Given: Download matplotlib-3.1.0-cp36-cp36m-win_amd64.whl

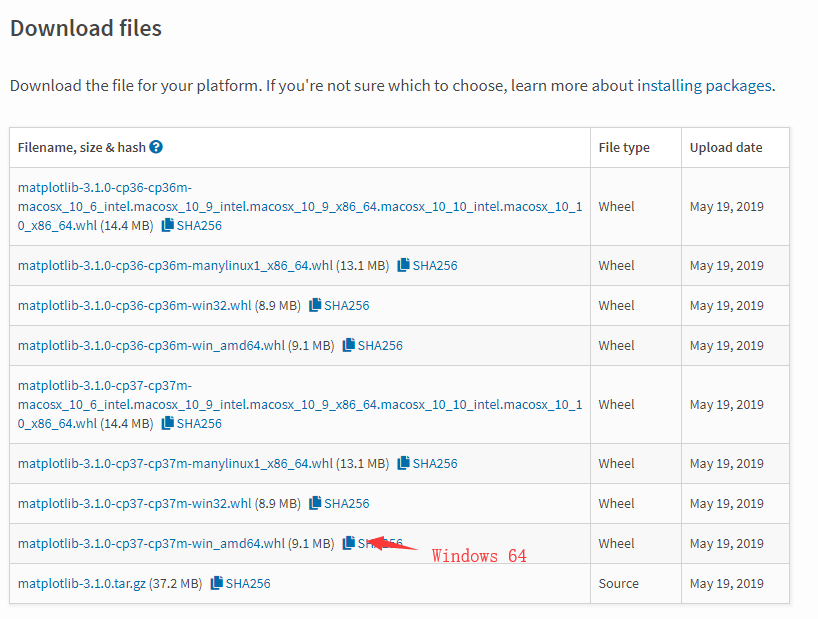Looking at the screenshot, I should (151, 345).
